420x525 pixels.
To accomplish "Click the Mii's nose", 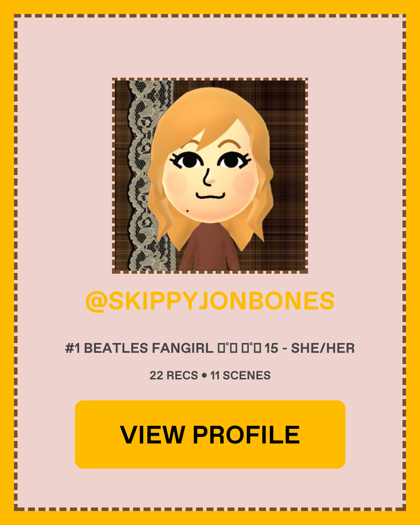I will pyautogui.click(x=208, y=177).
